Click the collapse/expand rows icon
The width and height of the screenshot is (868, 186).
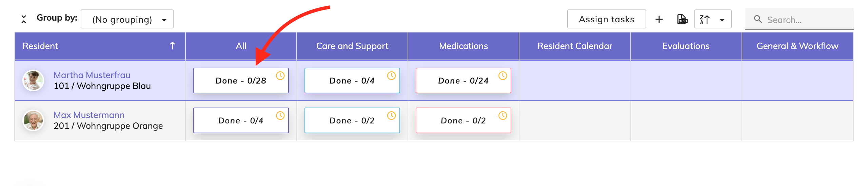23,19
